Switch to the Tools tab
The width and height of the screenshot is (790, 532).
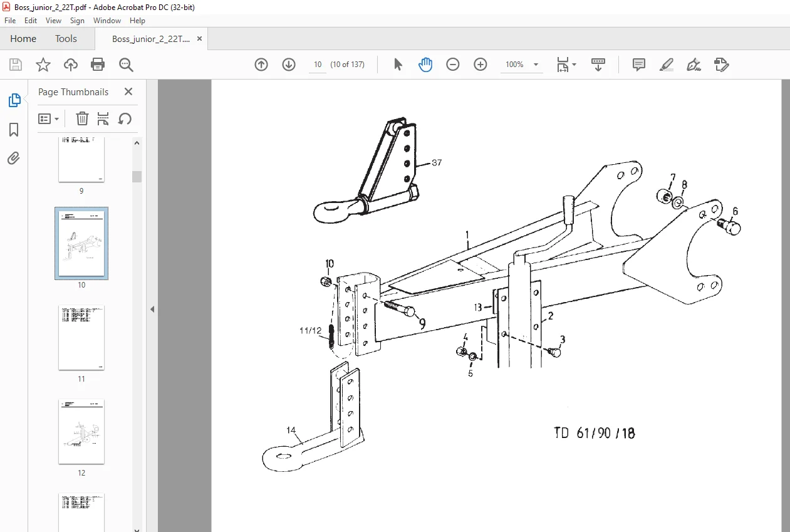tap(66, 39)
